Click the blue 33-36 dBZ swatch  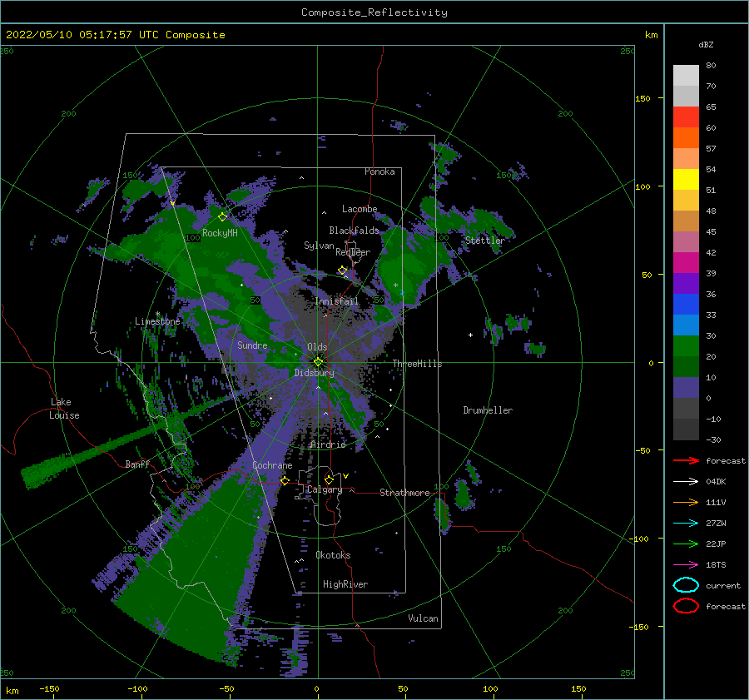pyautogui.click(x=686, y=305)
